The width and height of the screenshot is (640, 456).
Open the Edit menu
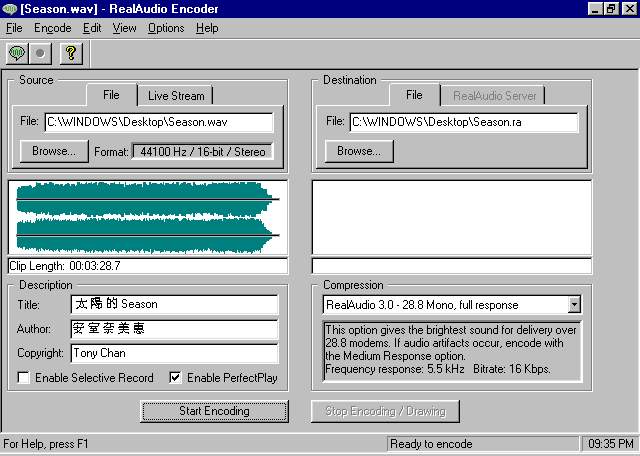(92, 28)
